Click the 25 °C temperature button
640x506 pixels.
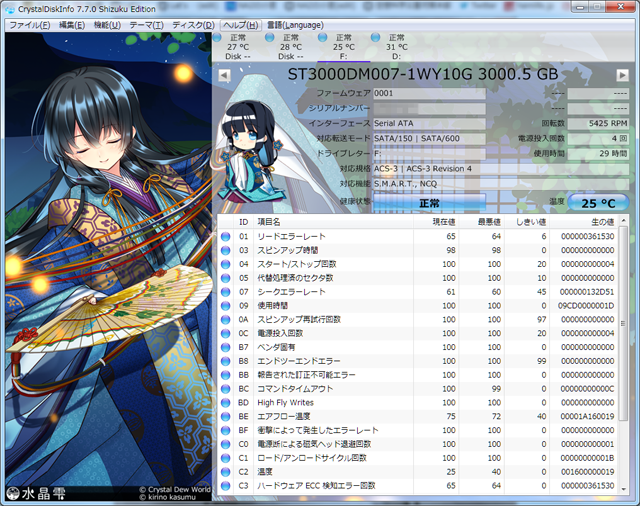tap(598, 203)
